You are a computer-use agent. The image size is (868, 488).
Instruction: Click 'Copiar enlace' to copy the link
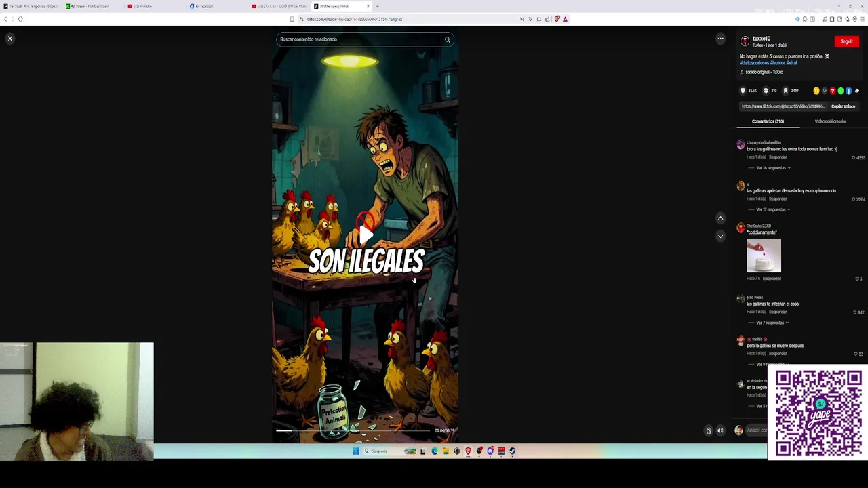point(844,106)
